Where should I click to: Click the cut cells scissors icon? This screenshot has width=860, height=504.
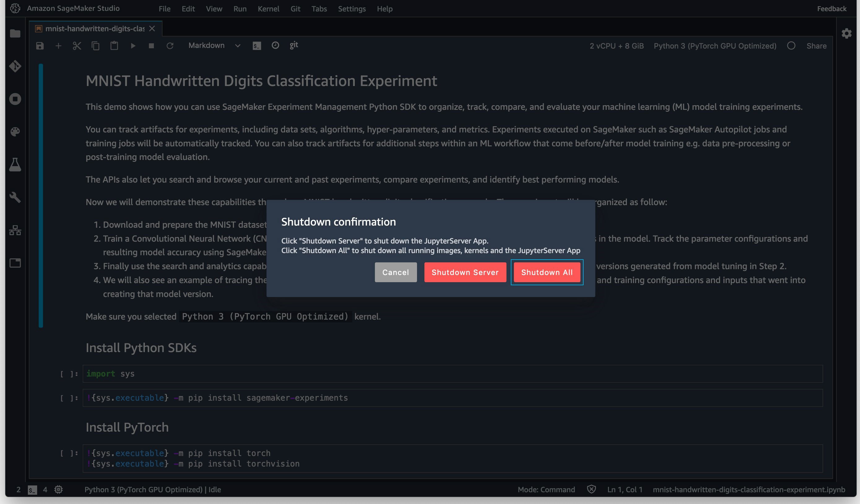77,46
